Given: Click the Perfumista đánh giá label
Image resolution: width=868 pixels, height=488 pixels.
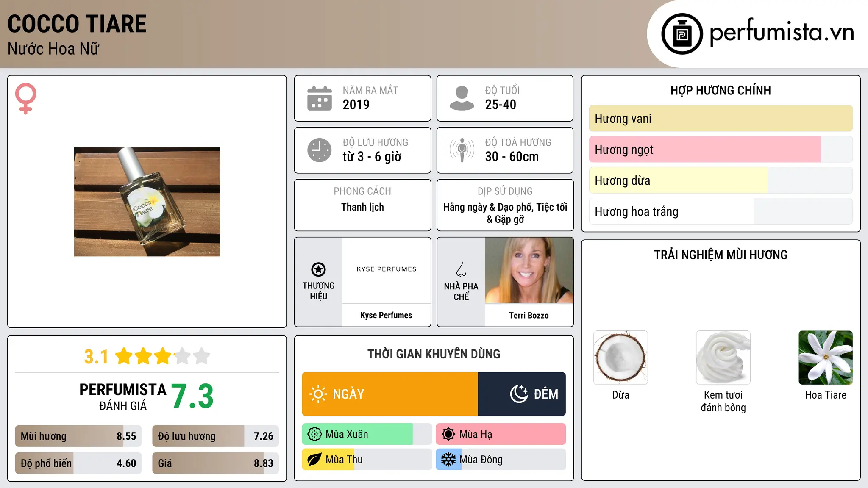Looking at the screenshot, I should tap(123, 397).
